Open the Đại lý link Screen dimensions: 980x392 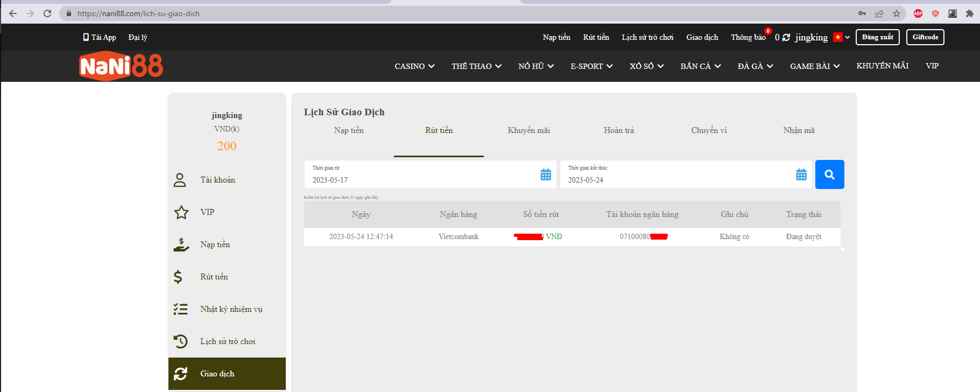[138, 37]
